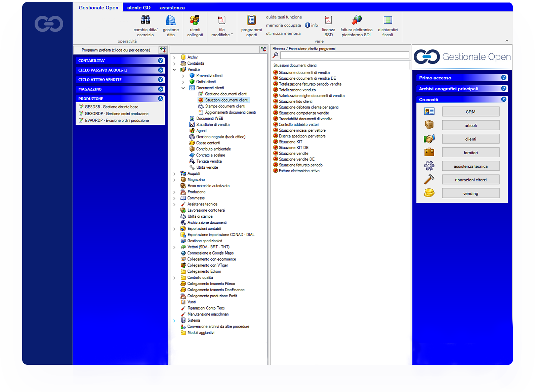The image size is (535, 392).
Task: Switch to assistenza tab
Action: (x=172, y=7)
